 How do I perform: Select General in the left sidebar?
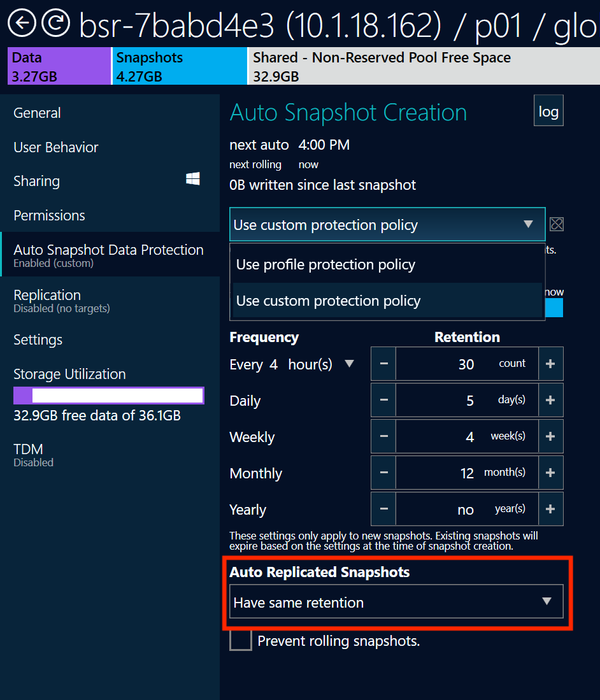(36, 113)
